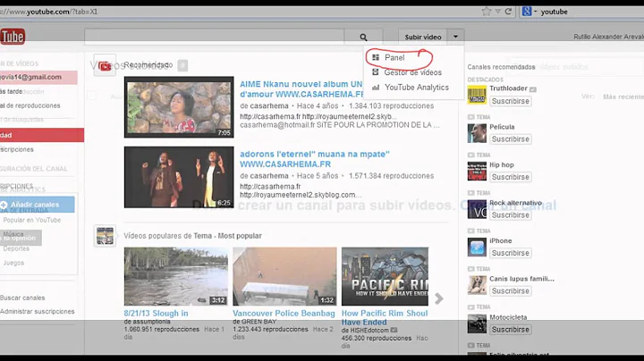Viewport: 644px width, 361px height.
Task: Subscribe to Motocicleta channel
Action: pos(511,330)
